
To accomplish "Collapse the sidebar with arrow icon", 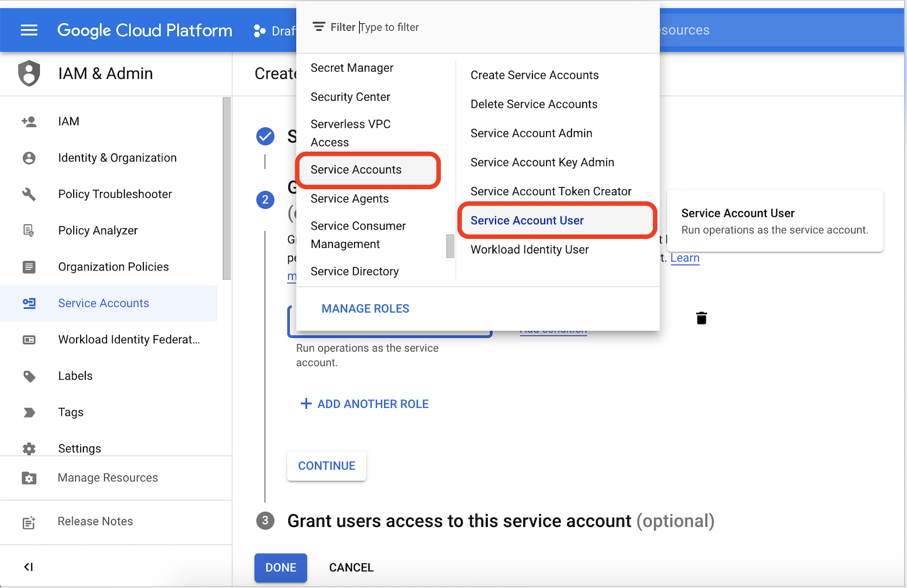I will coord(29,567).
